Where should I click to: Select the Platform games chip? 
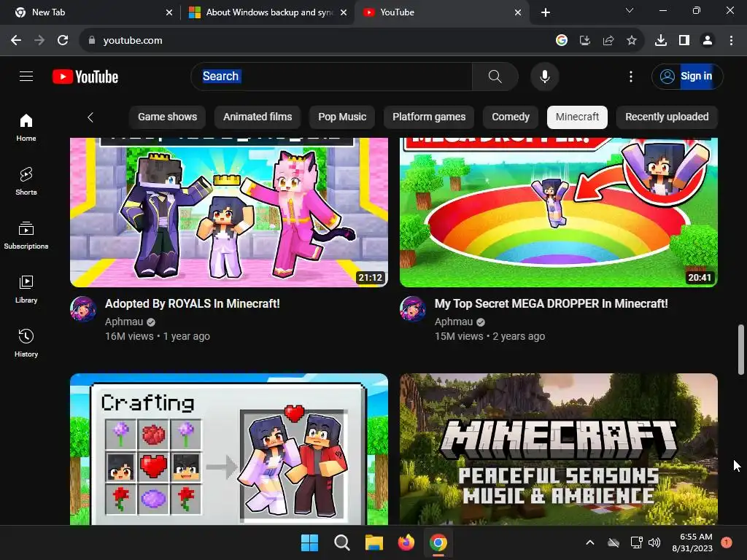429,117
